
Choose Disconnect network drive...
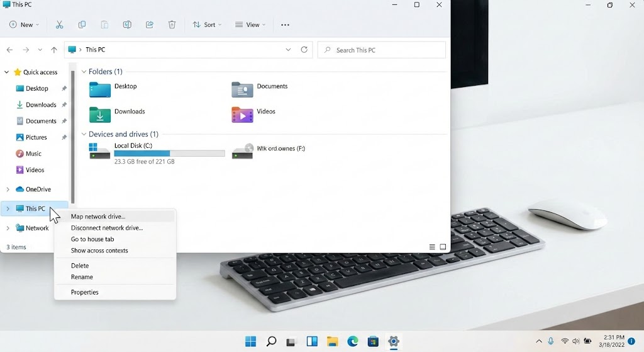(x=115, y=228)
